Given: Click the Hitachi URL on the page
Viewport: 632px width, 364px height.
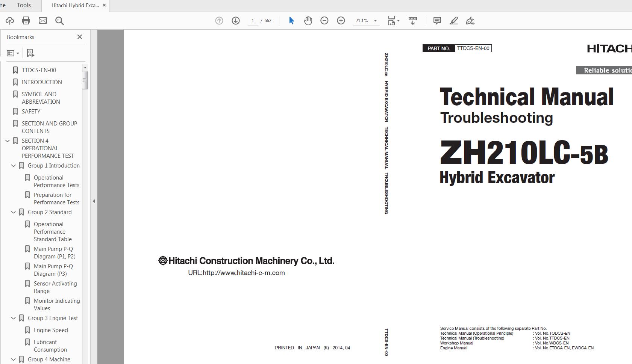Looking at the screenshot, I should pos(236,273).
